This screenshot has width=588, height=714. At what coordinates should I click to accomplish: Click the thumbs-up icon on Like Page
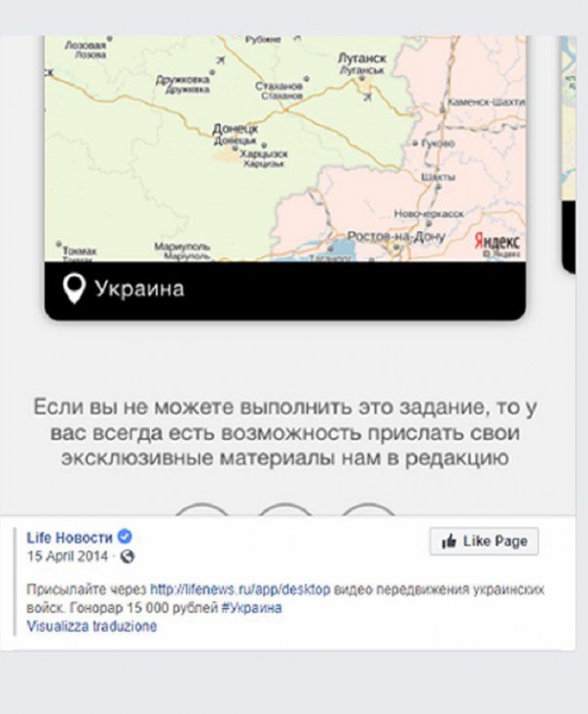(x=449, y=542)
